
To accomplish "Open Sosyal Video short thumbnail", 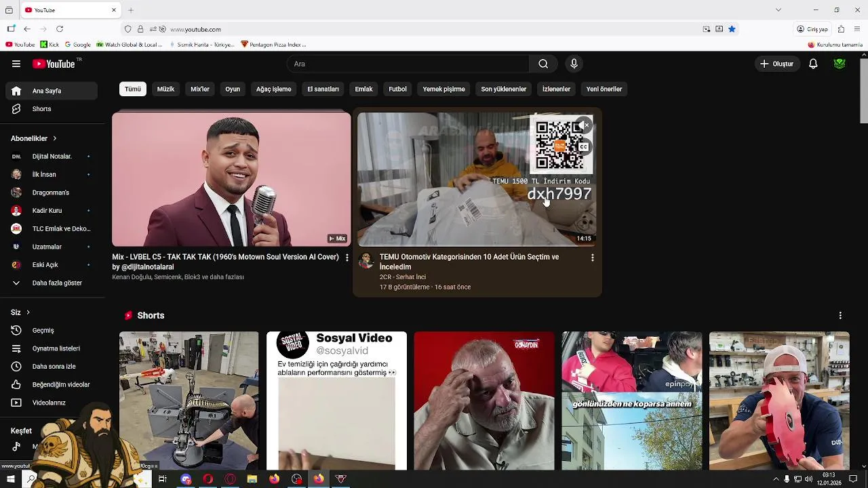I will pos(336,401).
